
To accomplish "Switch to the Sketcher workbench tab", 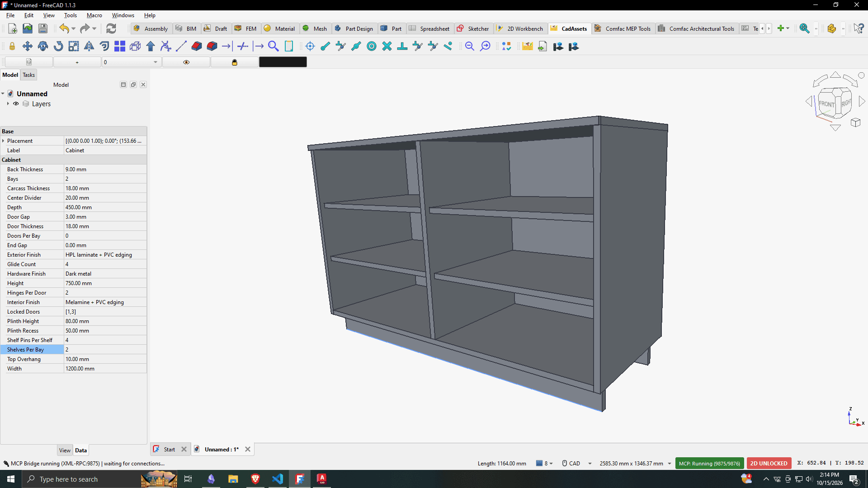I will point(473,28).
